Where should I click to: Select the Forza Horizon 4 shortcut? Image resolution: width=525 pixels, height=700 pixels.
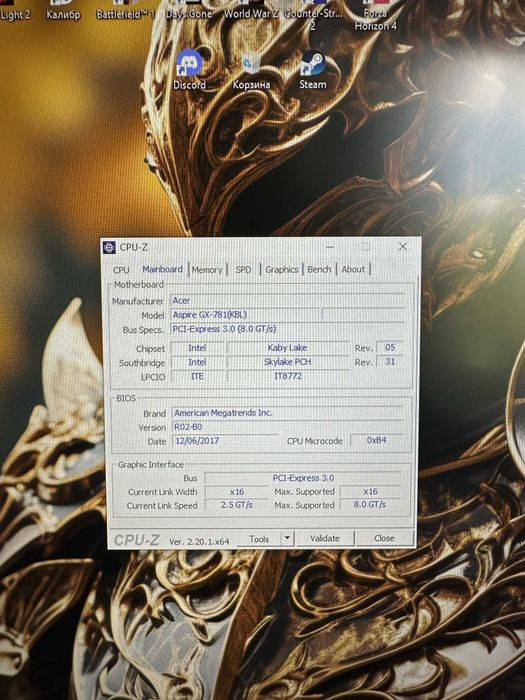[375, 16]
